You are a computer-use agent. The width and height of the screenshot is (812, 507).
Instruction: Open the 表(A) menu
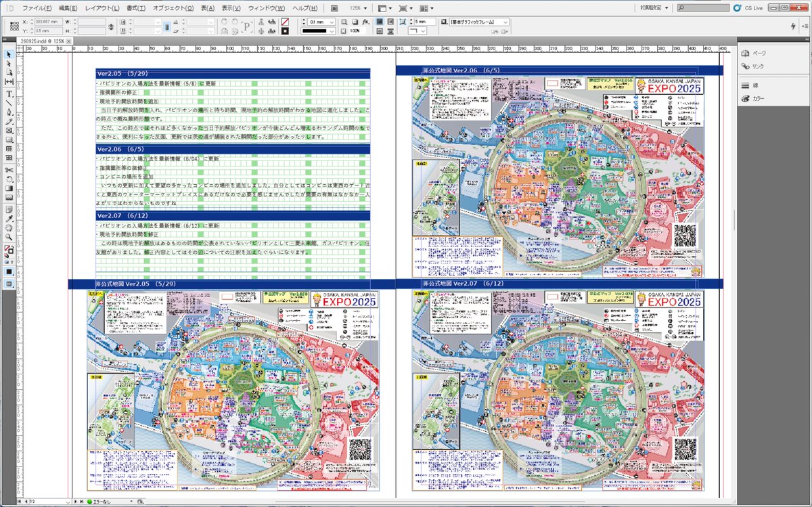(208, 7)
